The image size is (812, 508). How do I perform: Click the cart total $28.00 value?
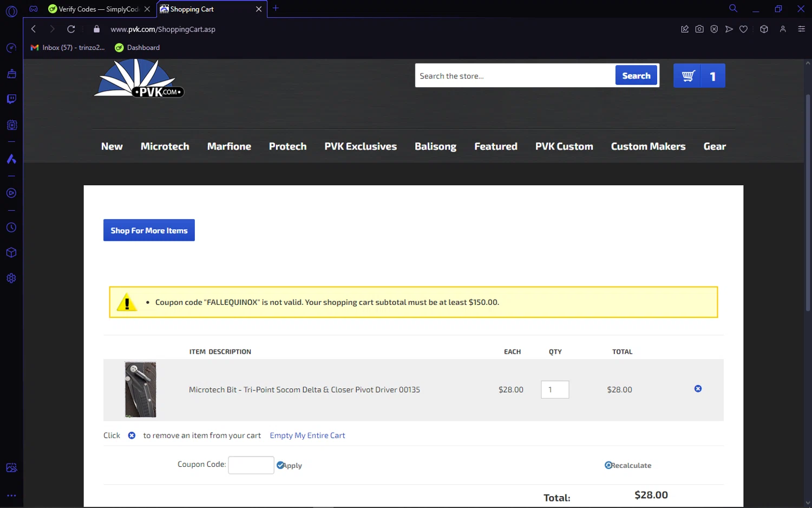[651, 495]
